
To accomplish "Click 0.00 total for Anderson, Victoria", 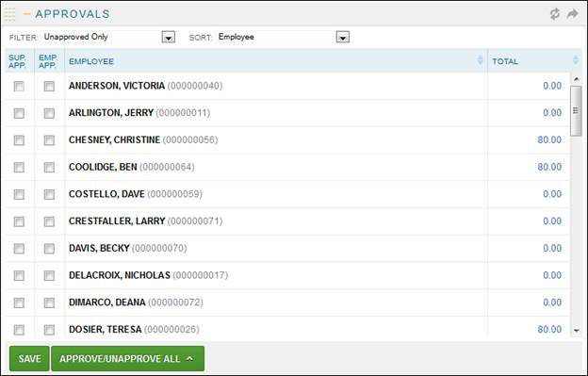I will [552, 86].
